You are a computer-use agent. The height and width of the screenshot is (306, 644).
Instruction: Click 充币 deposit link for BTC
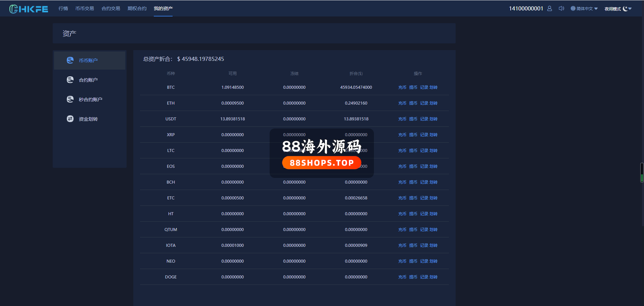(x=402, y=87)
